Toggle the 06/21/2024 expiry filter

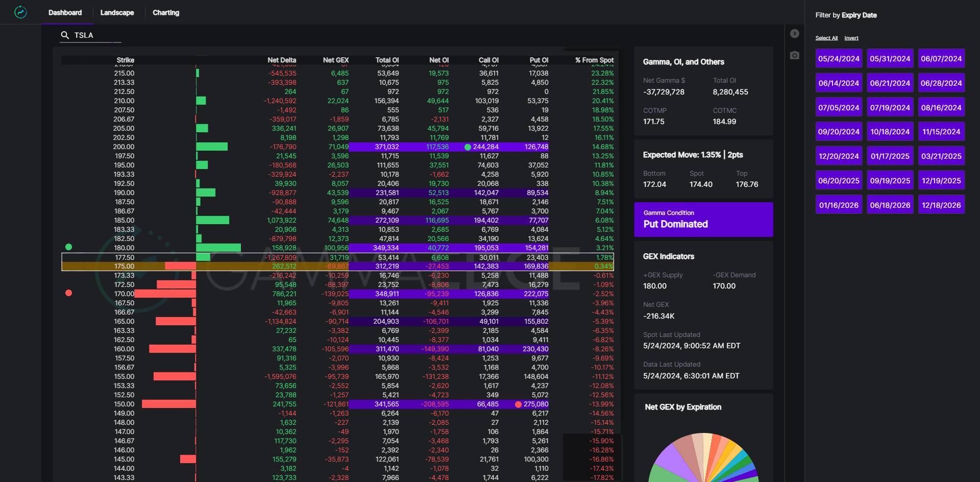tap(890, 83)
